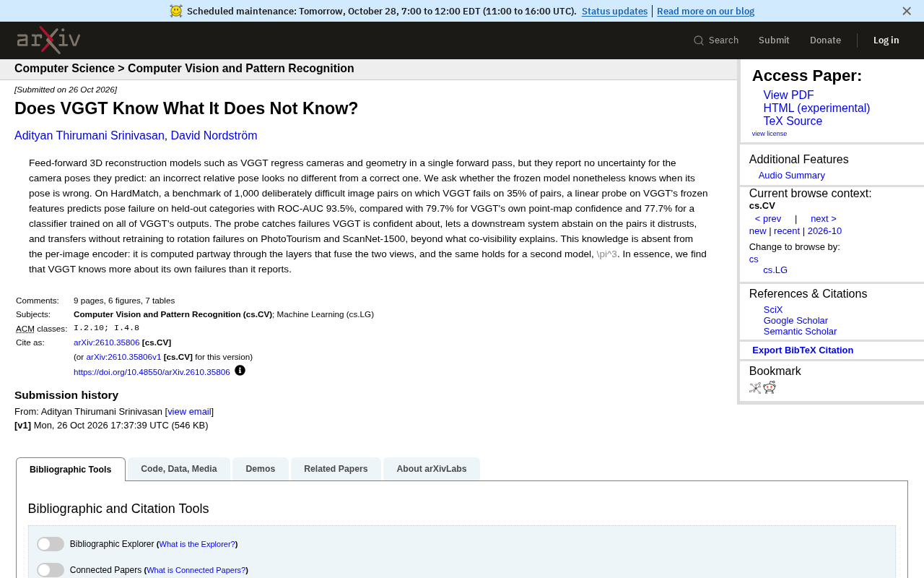The width and height of the screenshot is (924, 578).
Task: Look up citations on Google Scholar
Action: (796, 321)
